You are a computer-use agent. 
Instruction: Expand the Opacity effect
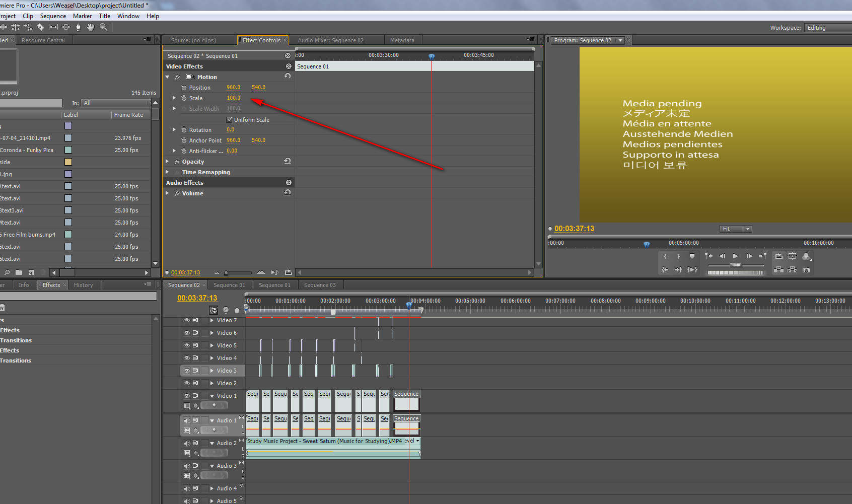[x=168, y=162]
